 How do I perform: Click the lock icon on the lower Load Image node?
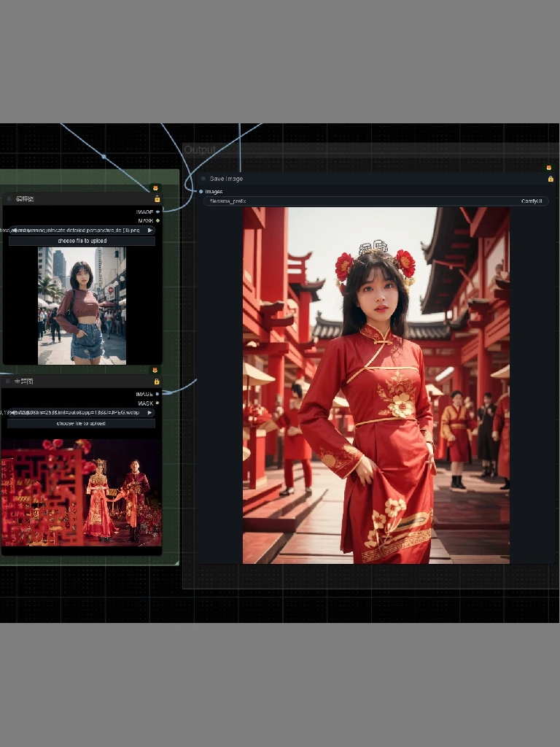[x=157, y=382]
